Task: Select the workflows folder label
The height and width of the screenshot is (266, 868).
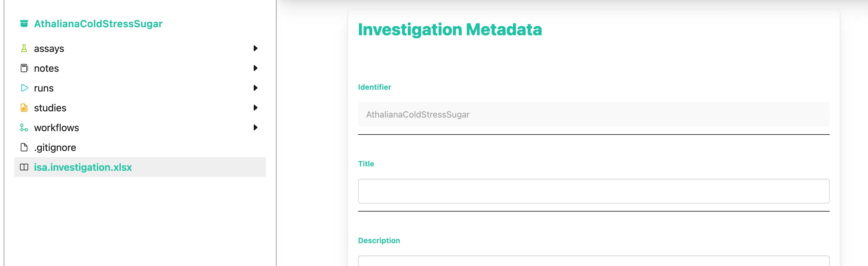Action: (x=56, y=128)
